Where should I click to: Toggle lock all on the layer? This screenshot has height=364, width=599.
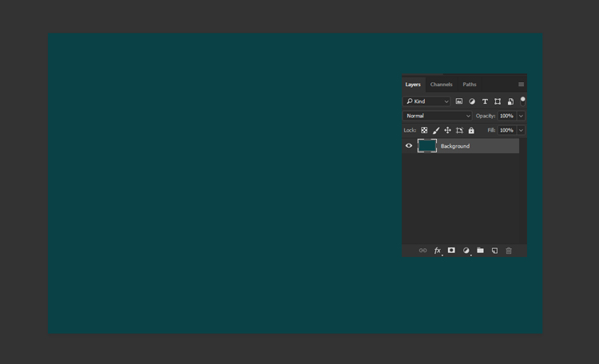point(471,130)
